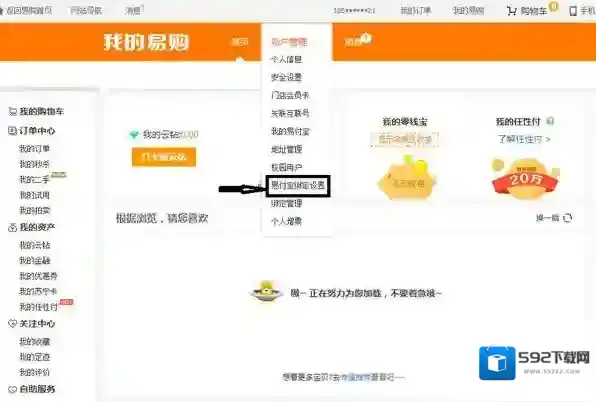Click the orange button under 我的云钻
The height and width of the screenshot is (402, 596).
click(x=164, y=157)
